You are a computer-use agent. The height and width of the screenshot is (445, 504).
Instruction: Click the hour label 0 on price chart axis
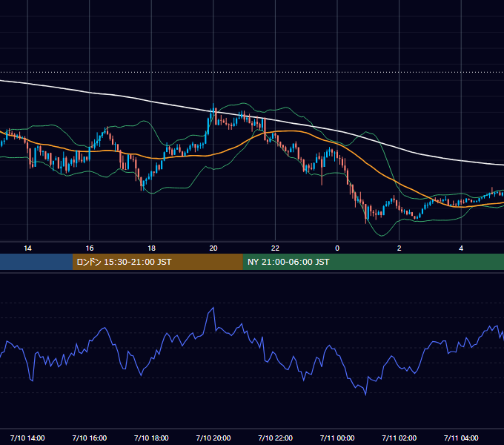pyautogui.click(x=337, y=248)
